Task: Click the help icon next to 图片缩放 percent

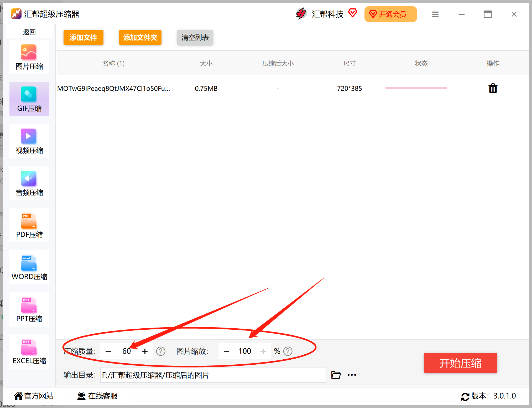Action: [x=288, y=351]
